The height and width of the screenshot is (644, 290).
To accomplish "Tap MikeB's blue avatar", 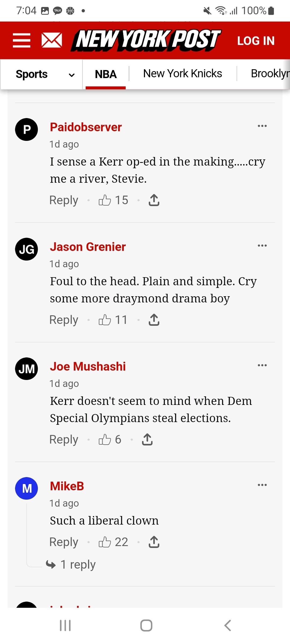I will click(x=26, y=488).
